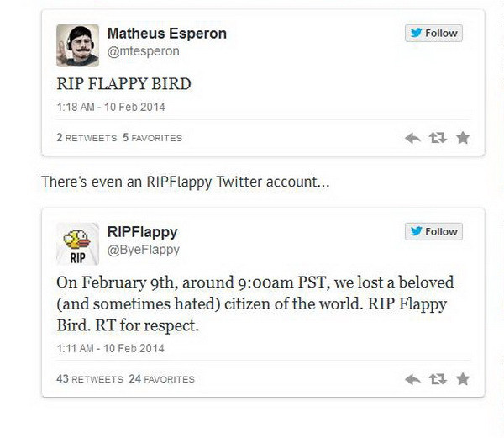Visit the @mtesperon handle
Screen dimensions: 504x438
coord(143,51)
